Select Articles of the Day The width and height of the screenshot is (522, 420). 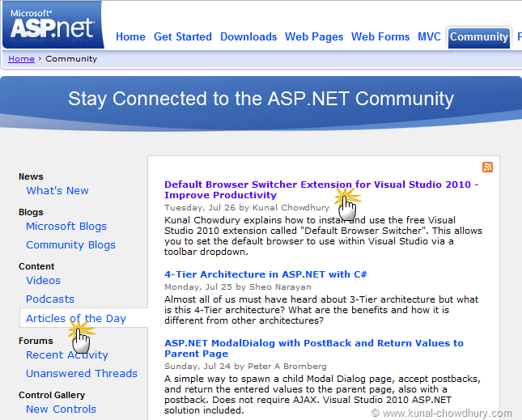point(76,319)
